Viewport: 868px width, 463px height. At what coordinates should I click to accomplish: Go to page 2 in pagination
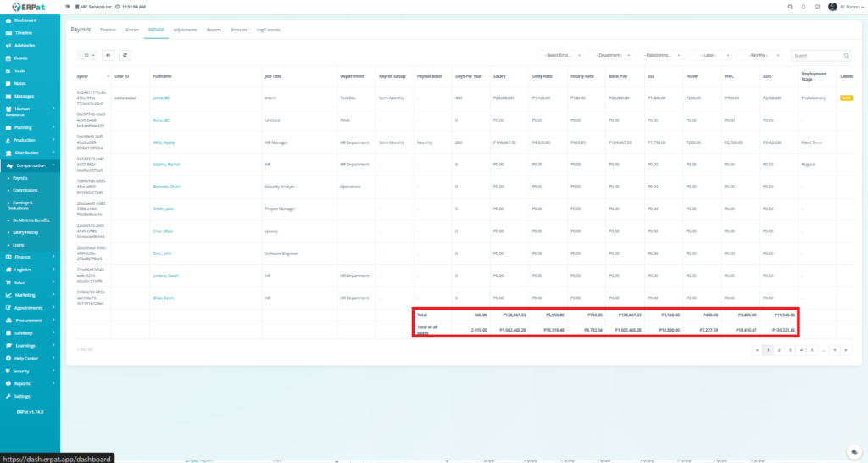click(x=779, y=349)
